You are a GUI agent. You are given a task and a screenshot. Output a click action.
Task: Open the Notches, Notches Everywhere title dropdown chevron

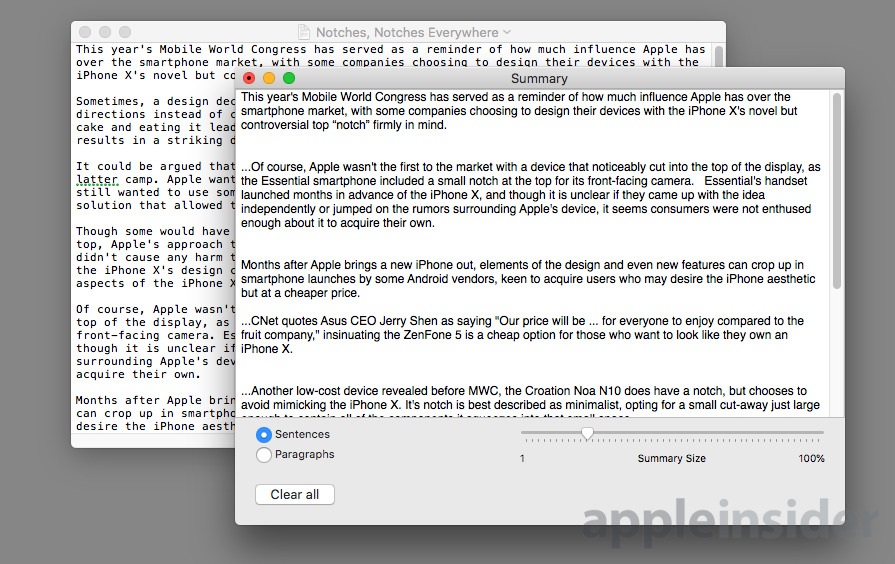click(507, 33)
